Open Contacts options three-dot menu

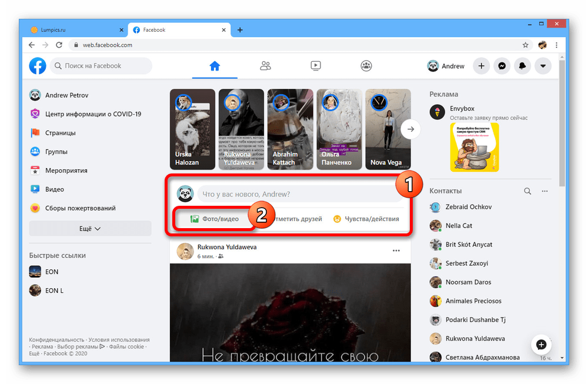(x=545, y=191)
